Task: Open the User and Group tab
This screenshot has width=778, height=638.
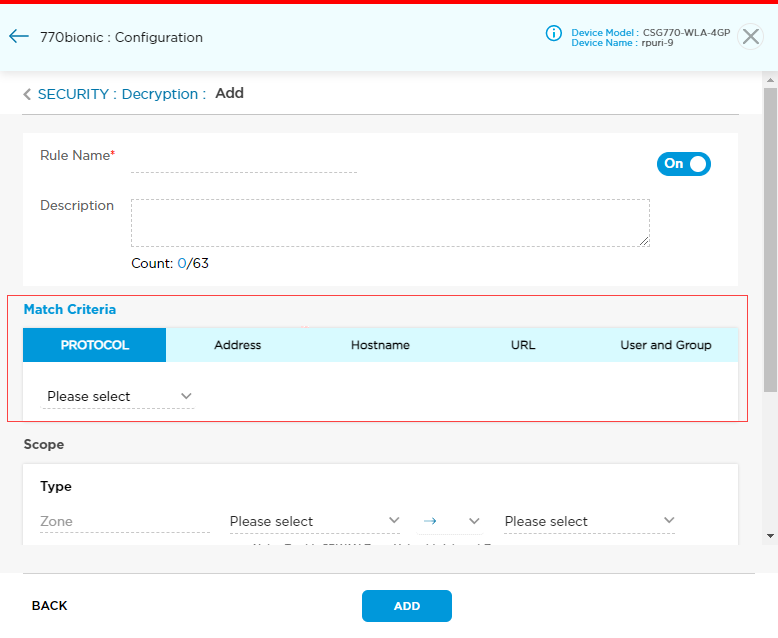Action: coord(666,345)
